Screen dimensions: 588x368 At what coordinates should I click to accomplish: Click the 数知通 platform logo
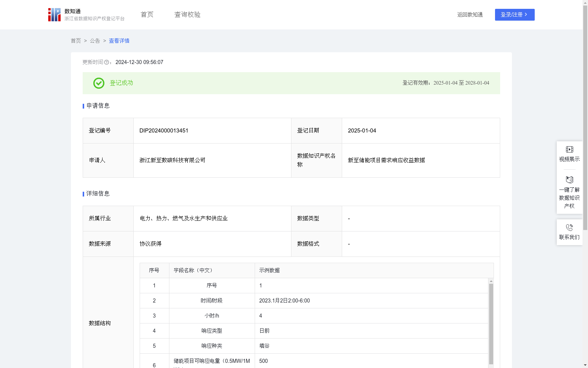[54, 14]
